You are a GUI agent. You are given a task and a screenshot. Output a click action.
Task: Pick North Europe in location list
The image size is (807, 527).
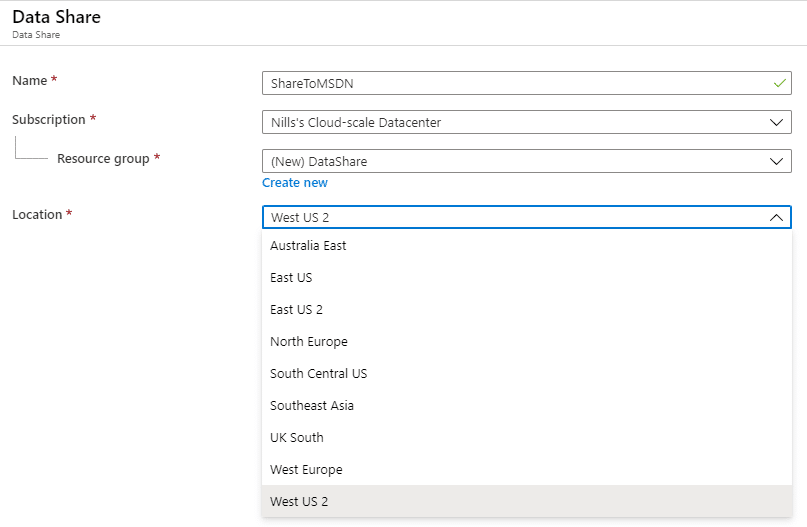(x=527, y=341)
